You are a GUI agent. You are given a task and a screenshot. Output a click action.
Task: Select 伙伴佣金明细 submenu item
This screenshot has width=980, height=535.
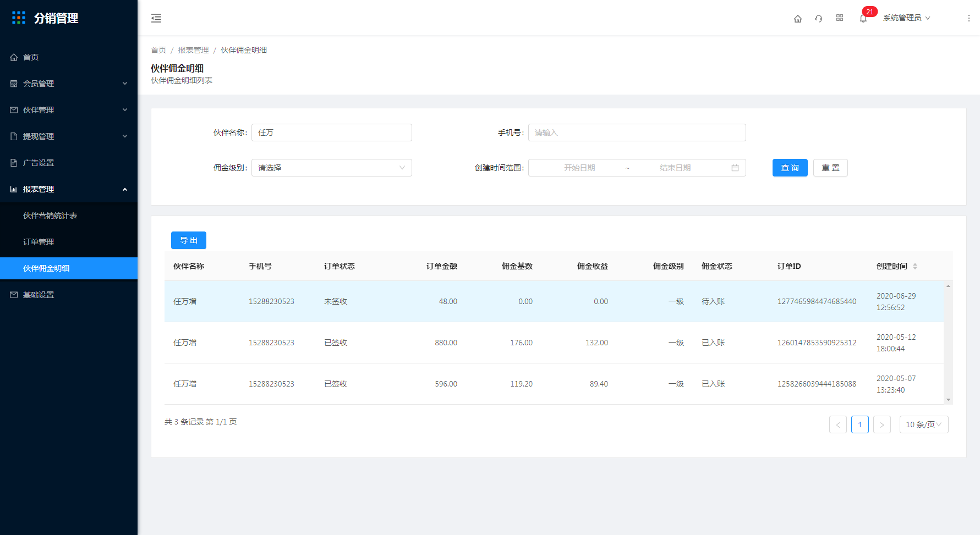(x=69, y=268)
